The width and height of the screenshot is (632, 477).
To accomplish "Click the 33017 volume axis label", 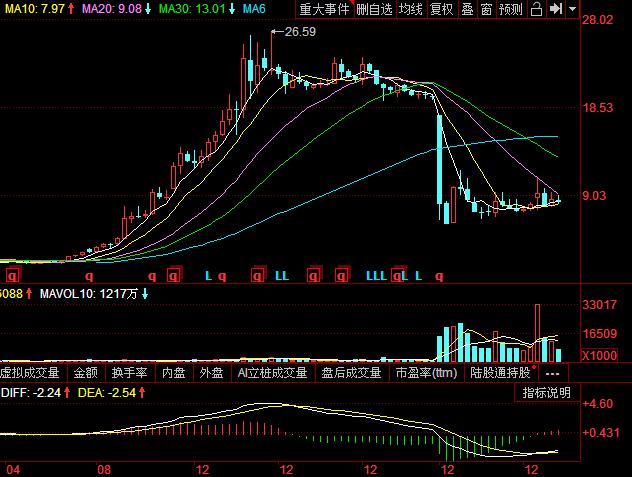I will [599, 304].
